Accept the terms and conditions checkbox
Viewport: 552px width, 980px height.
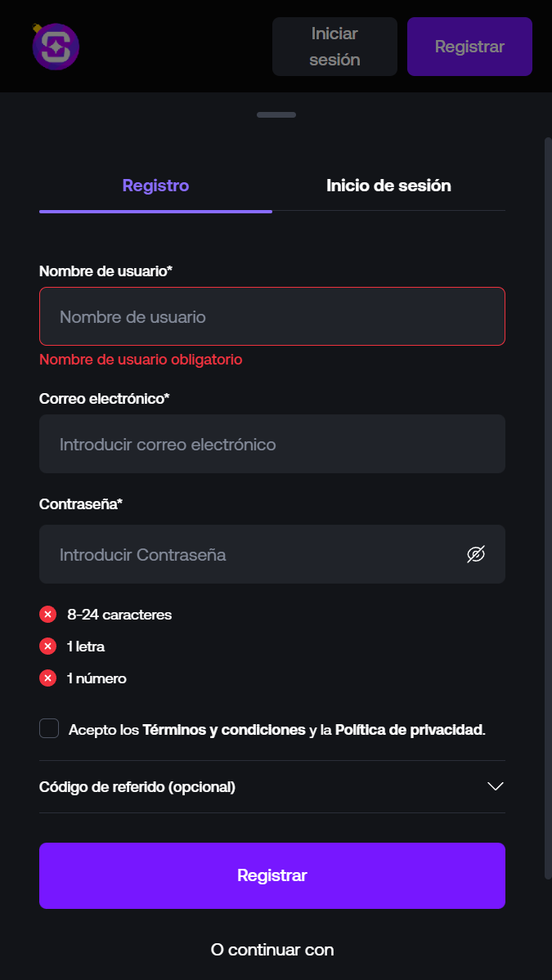49,728
